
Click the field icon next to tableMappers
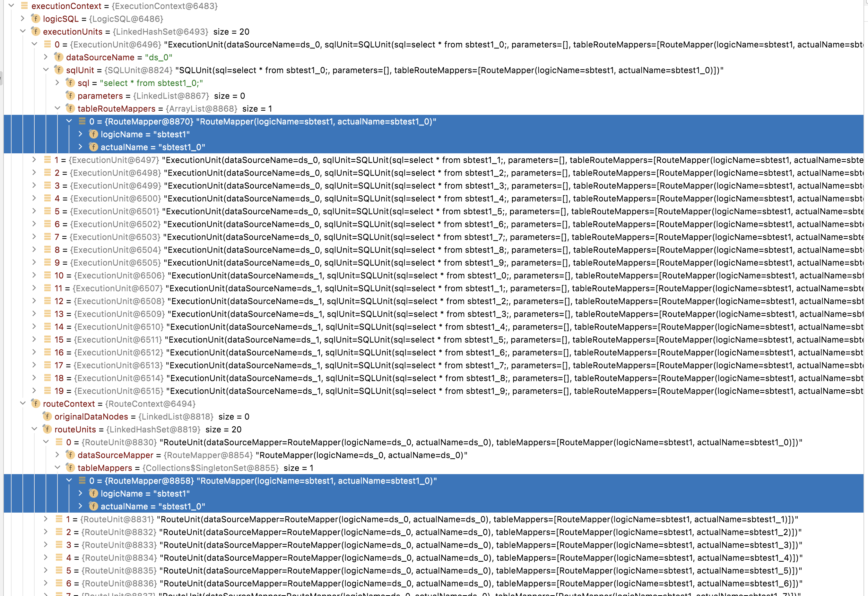(x=70, y=468)
